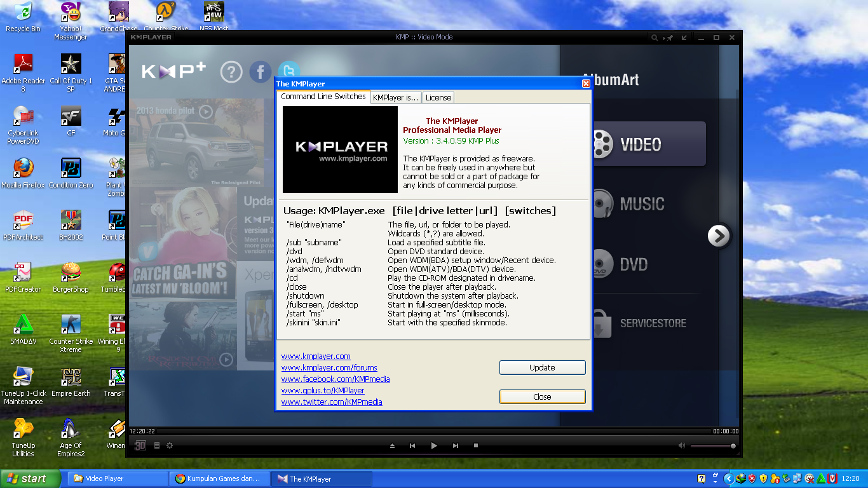Switch to the 'KMPlayer is...' tab

[396, 97]
